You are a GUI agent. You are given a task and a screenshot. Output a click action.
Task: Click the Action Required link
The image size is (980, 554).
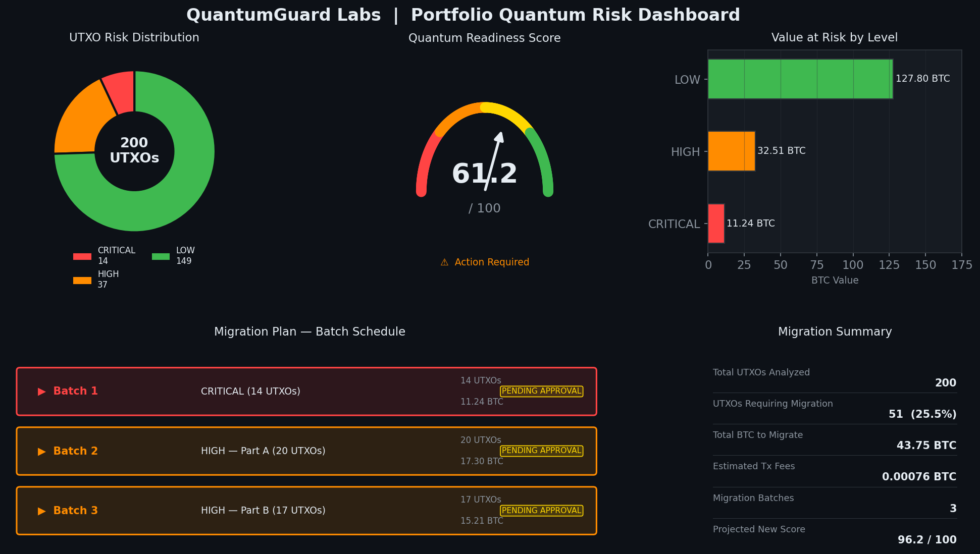[x=492, y=262]
